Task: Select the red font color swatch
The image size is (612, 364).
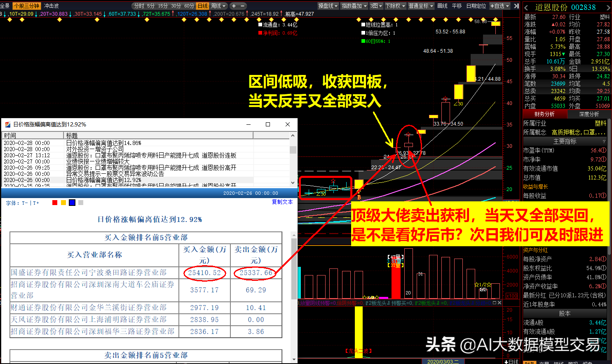Action: coord(55,203)
